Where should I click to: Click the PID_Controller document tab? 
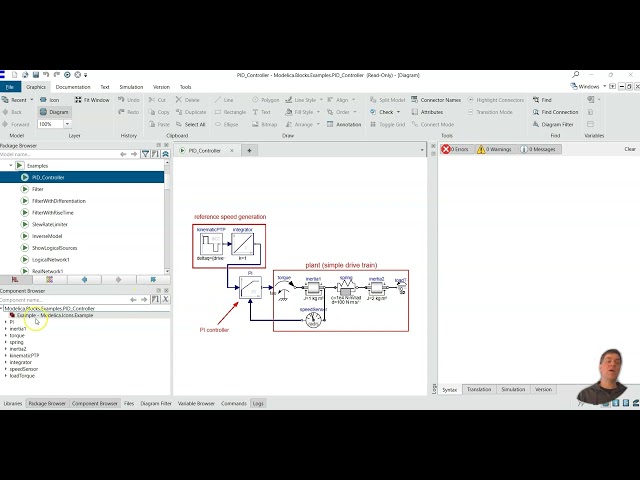pyautogui.click(x=204, y=151)
